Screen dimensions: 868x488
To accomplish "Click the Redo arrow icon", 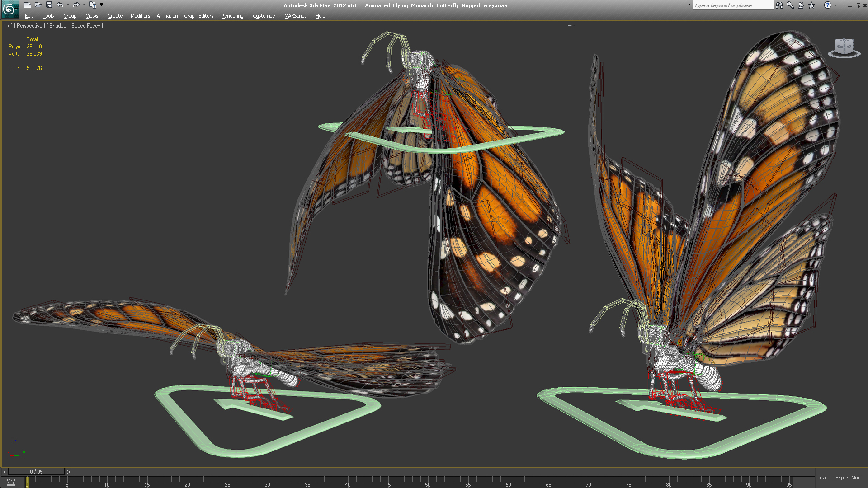I will coord(76,5).
